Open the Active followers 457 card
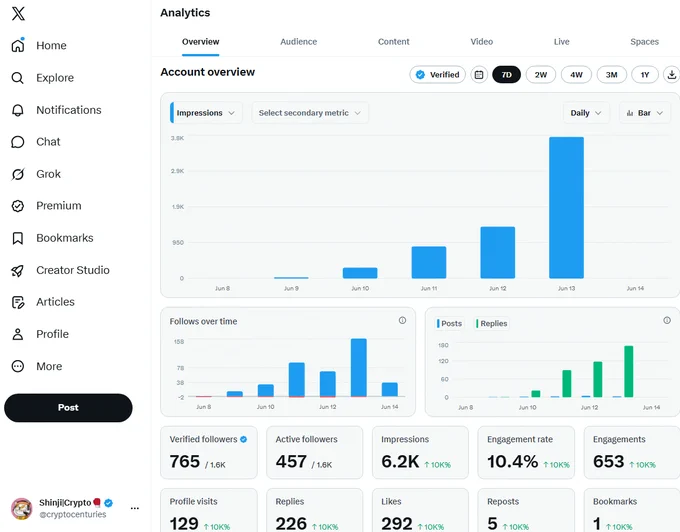The height and width of the screenshot is (532, 680). [314, 453]
